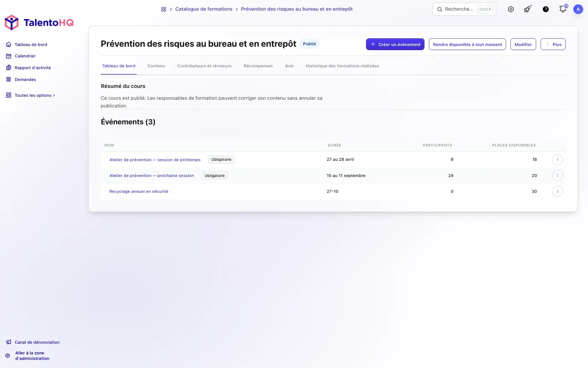
Task: Open the help question mark icon
Action: (546, 9)
